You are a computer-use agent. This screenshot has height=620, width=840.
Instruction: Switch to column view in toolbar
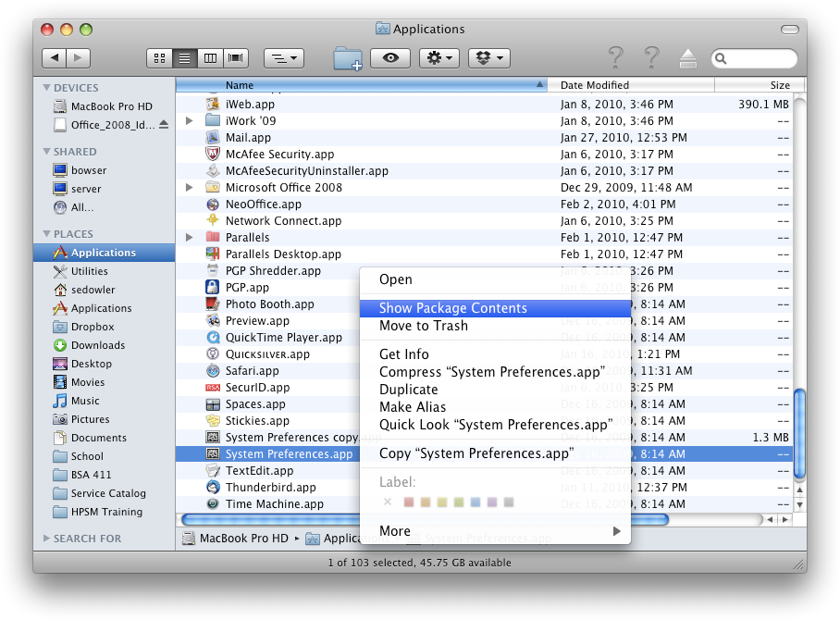(210, 58)
